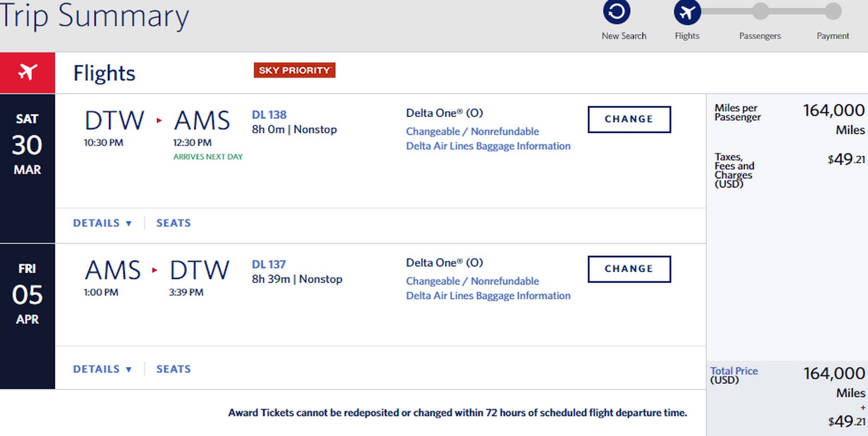Select SEATS for the outbound flight

tap(173, 222)
